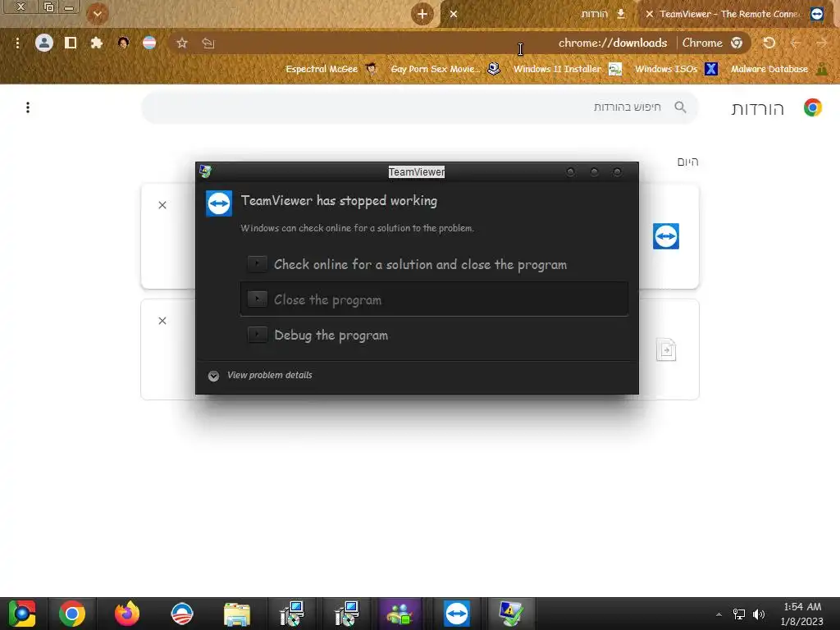Open Chrome from the taskbar
The height and width of the screenshot is (630, 840).
72,614
